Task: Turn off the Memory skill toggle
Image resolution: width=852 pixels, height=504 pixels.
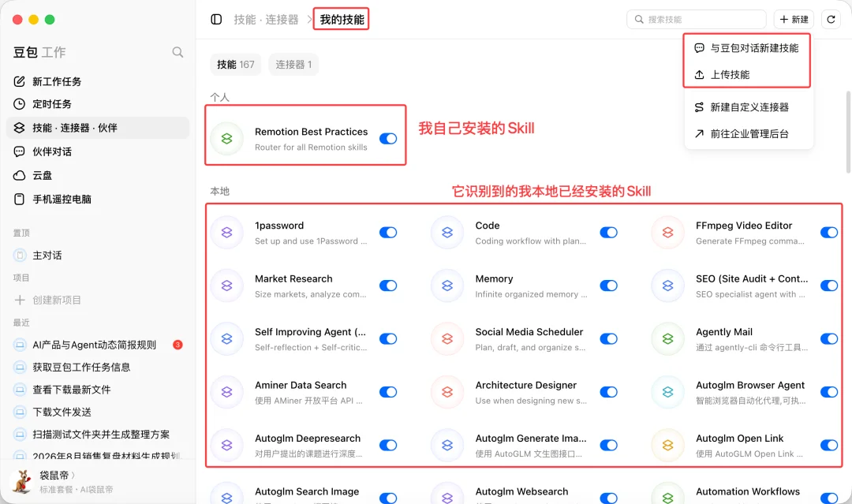Action: pyautogui.click(x=608, y=286)
